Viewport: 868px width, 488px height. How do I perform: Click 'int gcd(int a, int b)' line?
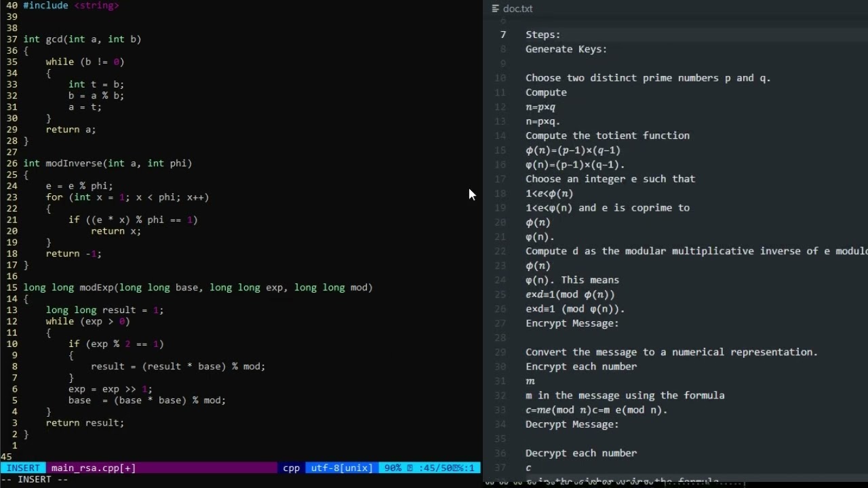pyautogui.click(x=82, y=39)
